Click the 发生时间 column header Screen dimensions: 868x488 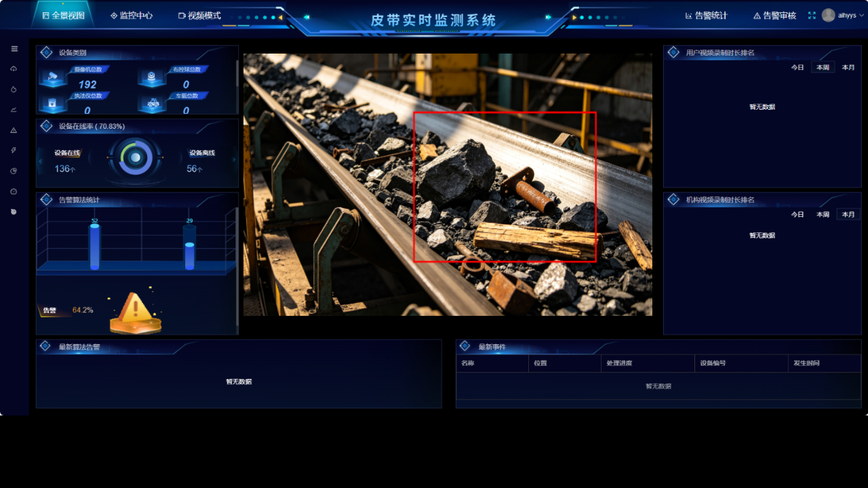(x=824, y=363)
